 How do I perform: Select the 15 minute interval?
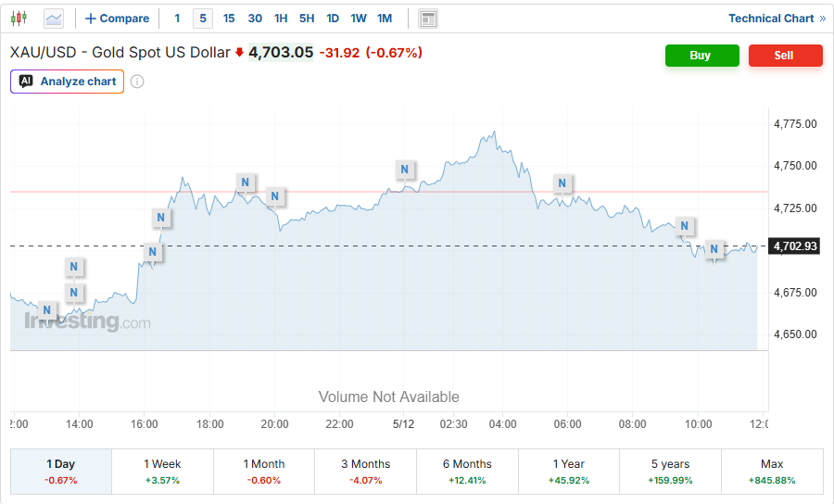(x=229, y=19)
